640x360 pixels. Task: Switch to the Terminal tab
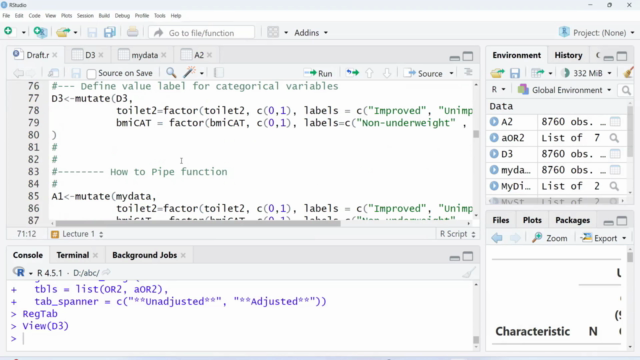(73, 255)
